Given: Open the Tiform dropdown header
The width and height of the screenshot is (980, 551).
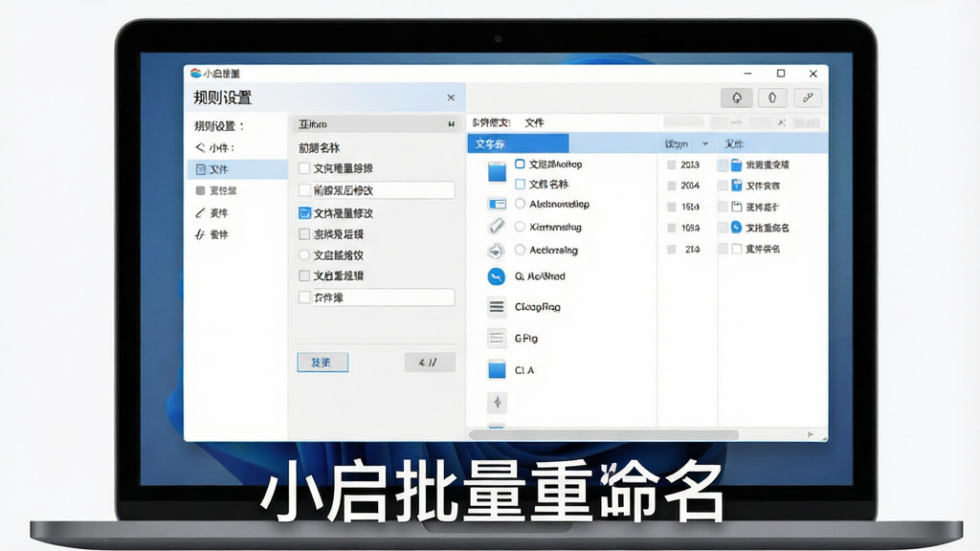Looking at the screenshot, I should [x=376, y=124].
